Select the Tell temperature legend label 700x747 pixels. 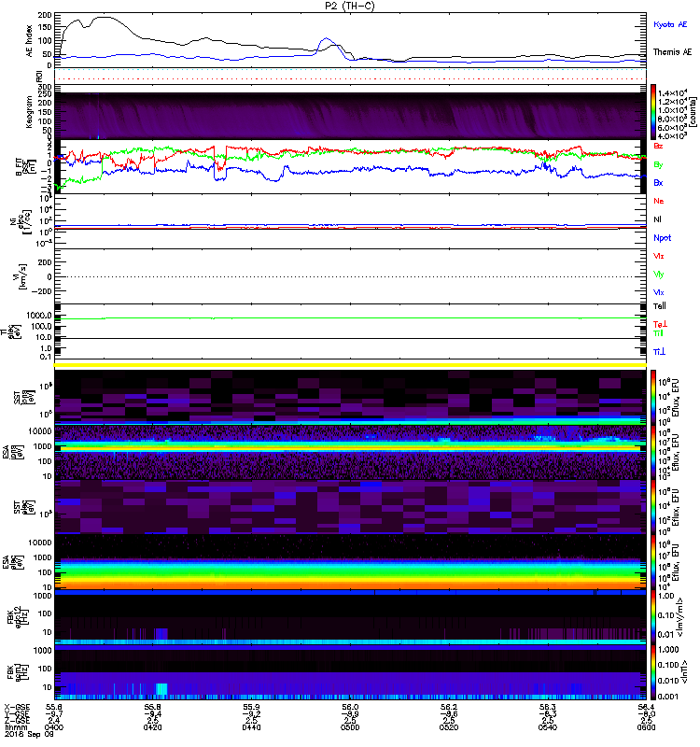click(659, 306)
